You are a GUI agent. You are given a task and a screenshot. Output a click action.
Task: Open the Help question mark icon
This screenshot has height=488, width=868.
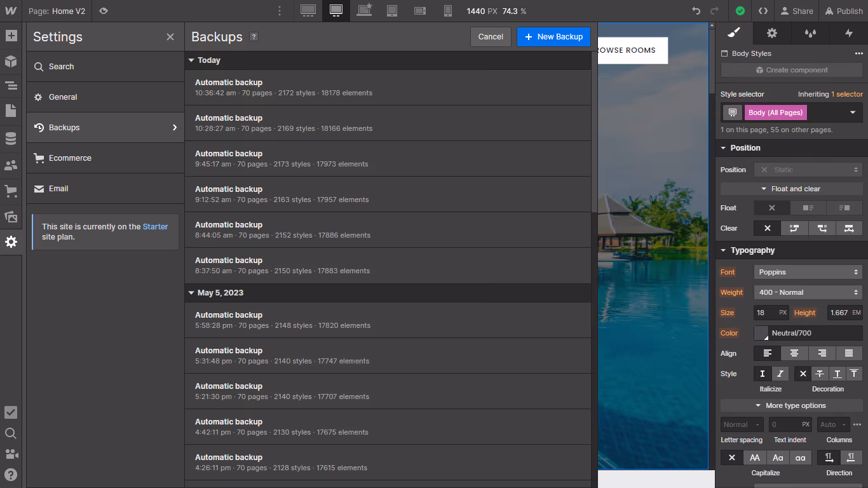11,474
